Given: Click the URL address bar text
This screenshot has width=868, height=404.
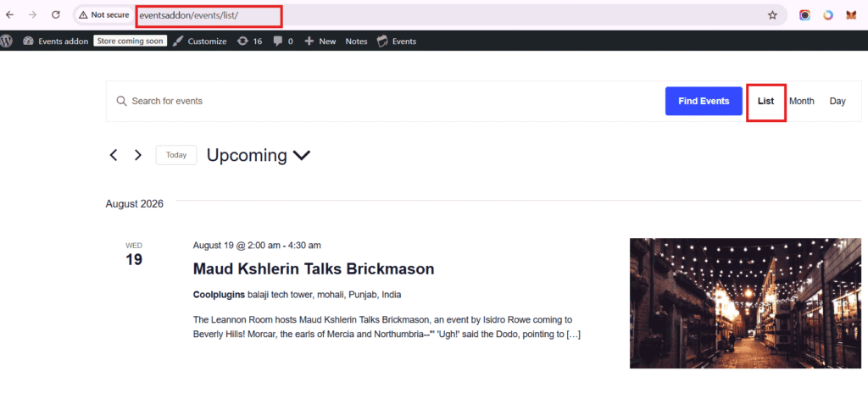Looking at the screenshot, I should [188, 15].
